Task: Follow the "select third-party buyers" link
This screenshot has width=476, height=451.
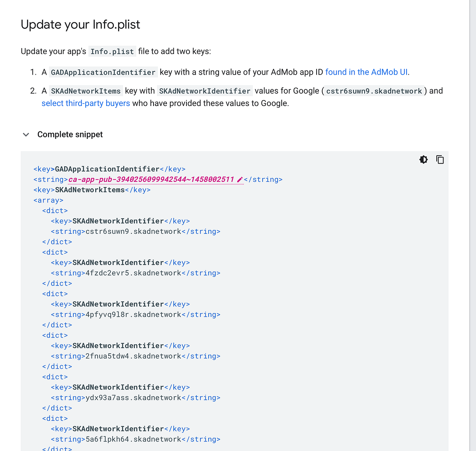Action: tap(86, 103)
